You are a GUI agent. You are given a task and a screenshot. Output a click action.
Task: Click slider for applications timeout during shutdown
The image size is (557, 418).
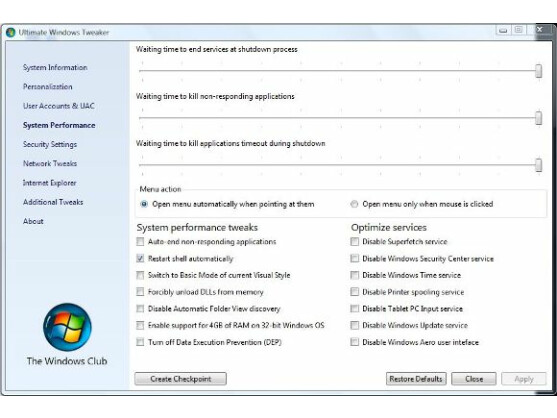539,165
